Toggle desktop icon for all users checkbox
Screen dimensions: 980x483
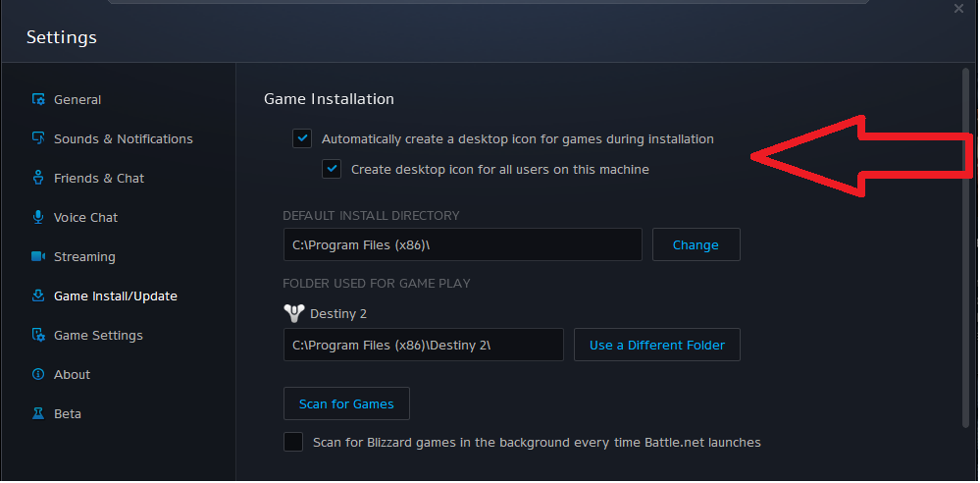click(x=332, y=169)
